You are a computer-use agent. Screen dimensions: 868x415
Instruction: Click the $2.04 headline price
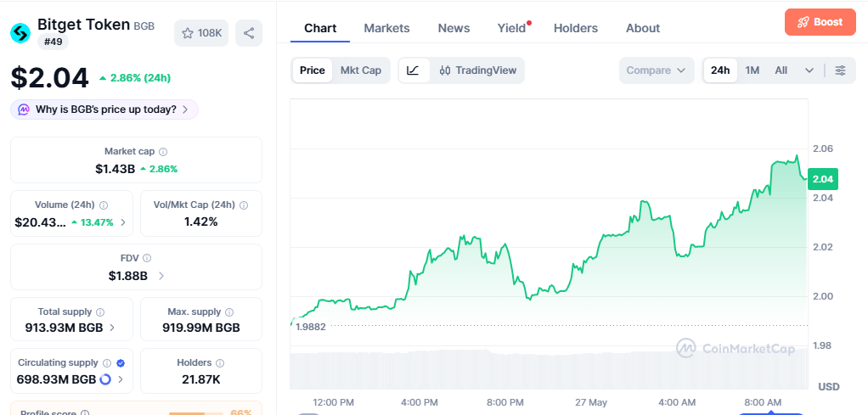[x=50, y=77]
